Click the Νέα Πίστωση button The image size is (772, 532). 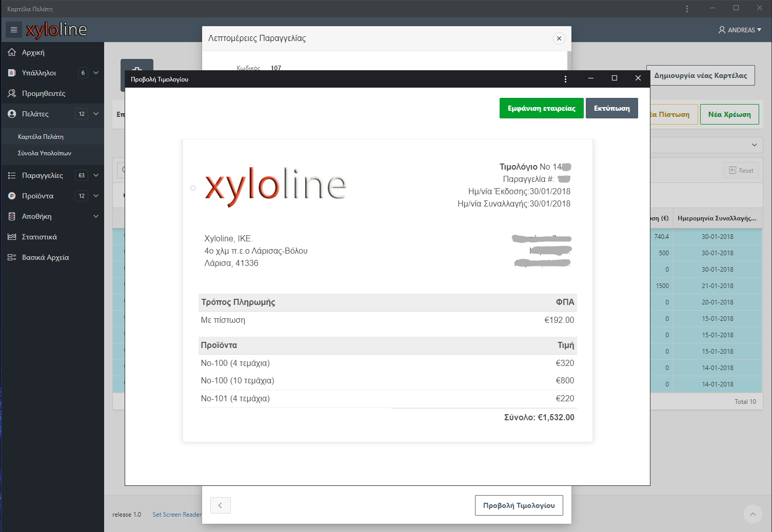coord(674,114)
